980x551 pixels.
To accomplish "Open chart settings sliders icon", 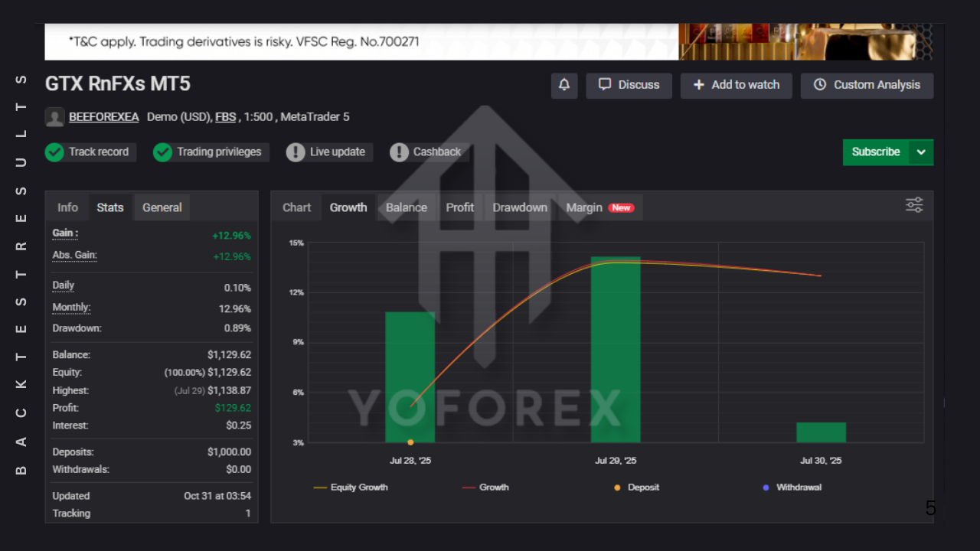I will (914, 205).
